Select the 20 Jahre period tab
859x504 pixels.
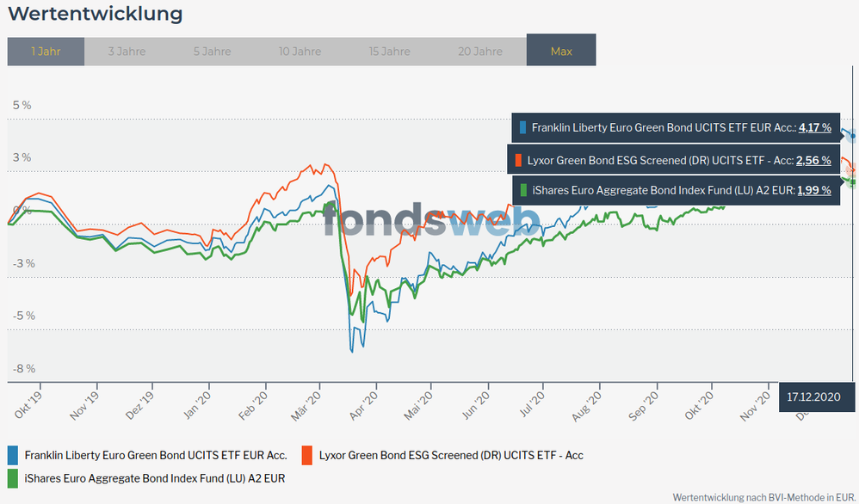480,52
